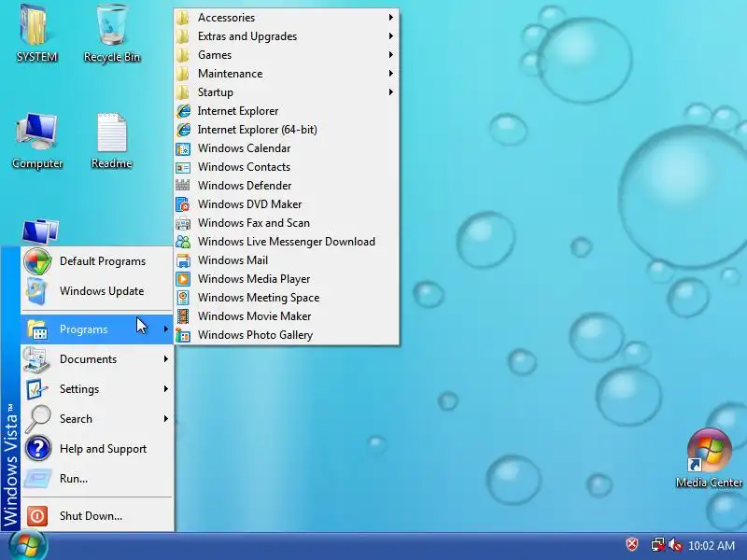
Task: Open the Games folder entry
Action: (x=287, y=55)
